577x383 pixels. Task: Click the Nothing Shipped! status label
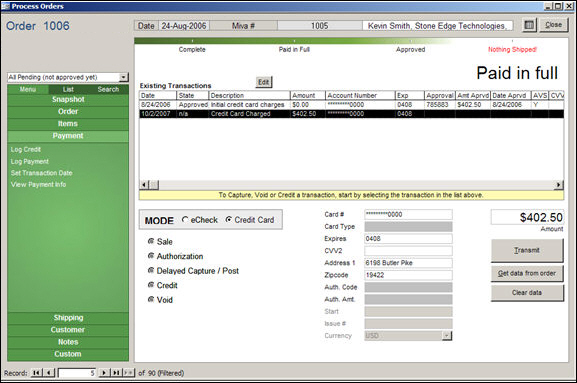(x=512, y=49)
